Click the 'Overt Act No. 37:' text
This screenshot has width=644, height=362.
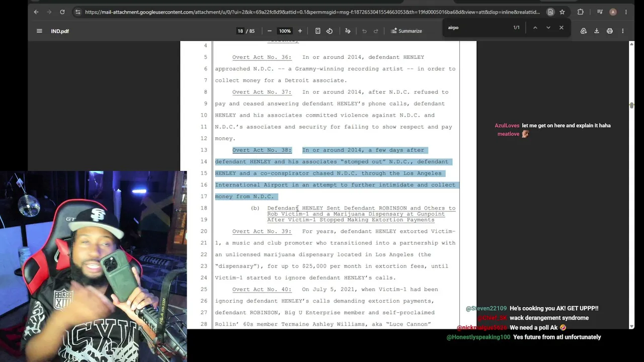click(262, 92)
